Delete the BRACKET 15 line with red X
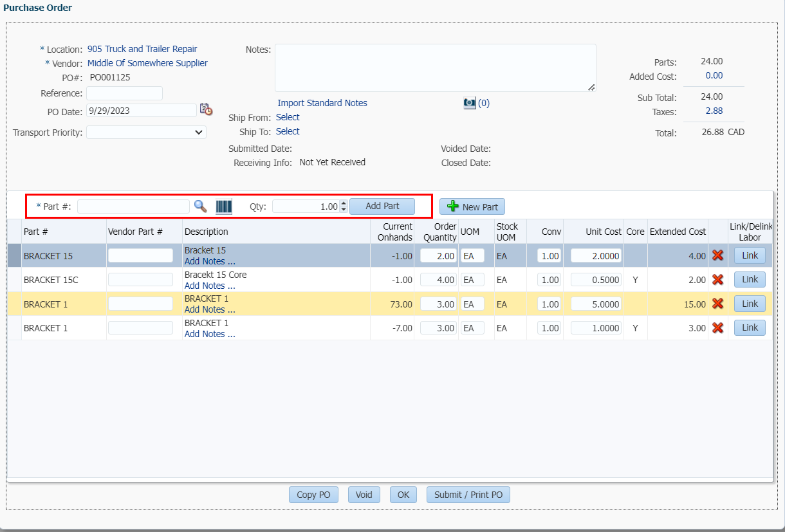The height and width of the screenshot is (532, 785). coord(718,255)
